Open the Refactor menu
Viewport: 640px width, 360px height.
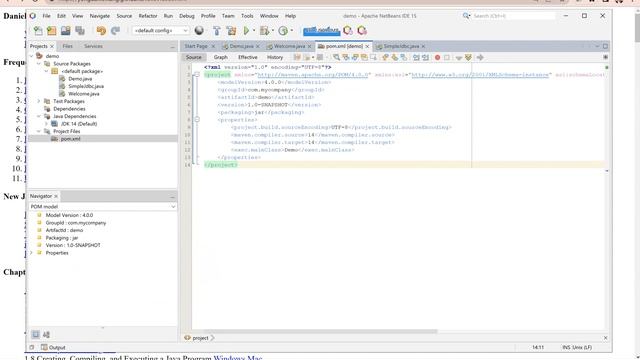point(148,16)
